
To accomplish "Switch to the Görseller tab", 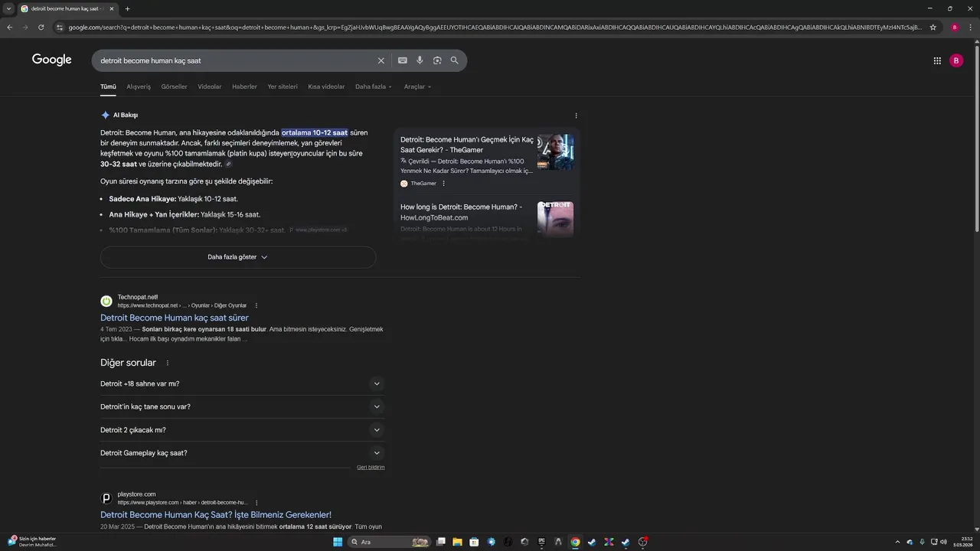I will [x=174, y=86].
